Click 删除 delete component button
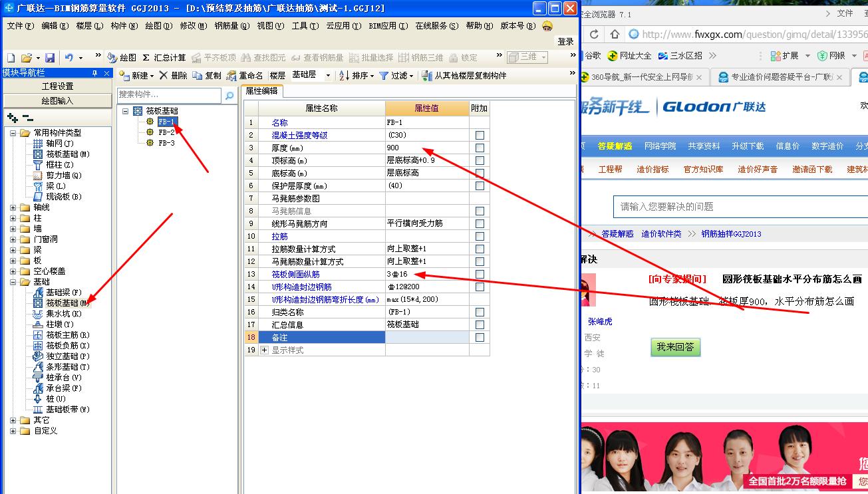 pyautogui.click(x=173, y=76)
